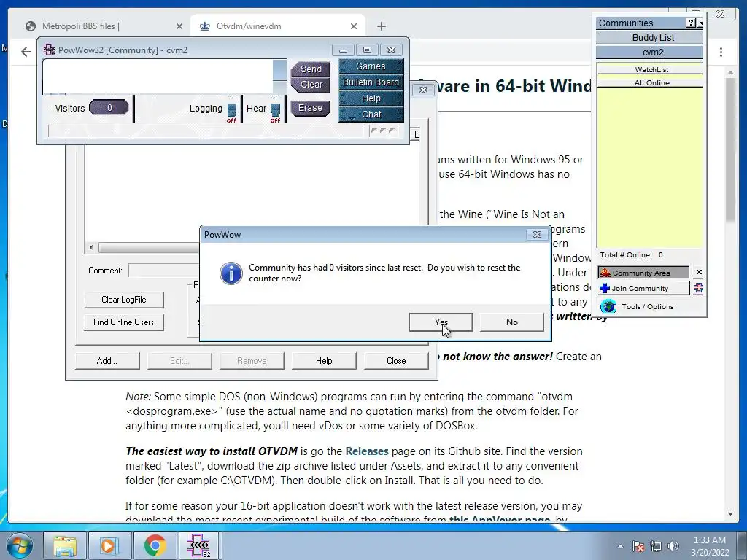Click Erase in PowWow32 window
Viewport: 747px width, 560px height.
point(310,108)
